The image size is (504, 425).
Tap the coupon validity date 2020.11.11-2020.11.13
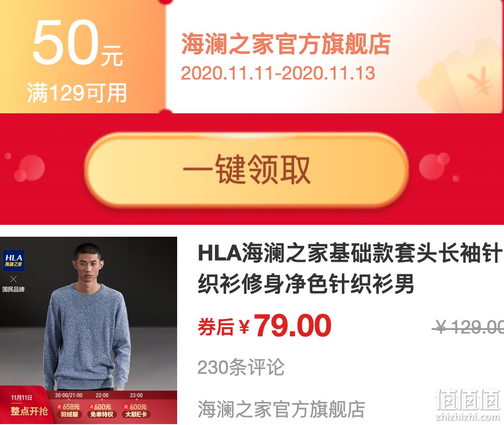tap(278, 73)
